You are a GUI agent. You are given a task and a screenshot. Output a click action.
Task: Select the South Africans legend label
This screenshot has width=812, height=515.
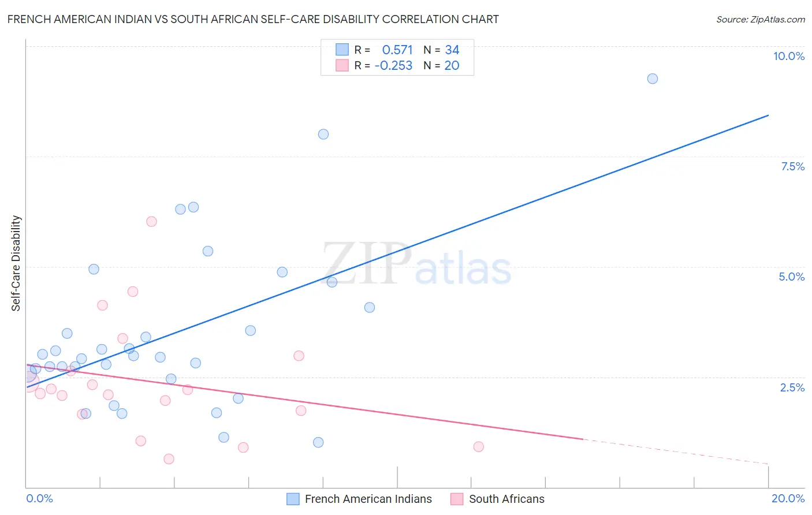(x=506, y=499)
